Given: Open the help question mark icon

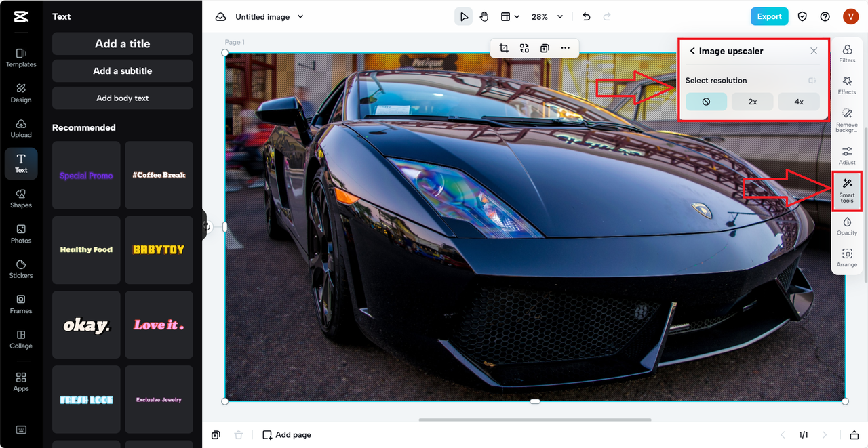Looking at the screenshot, I should tap(825, 17).
